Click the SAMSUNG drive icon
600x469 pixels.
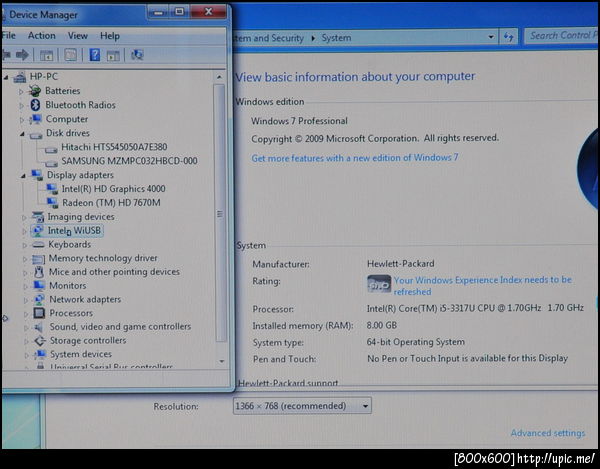pyautogui.click(x=51, y=163)
